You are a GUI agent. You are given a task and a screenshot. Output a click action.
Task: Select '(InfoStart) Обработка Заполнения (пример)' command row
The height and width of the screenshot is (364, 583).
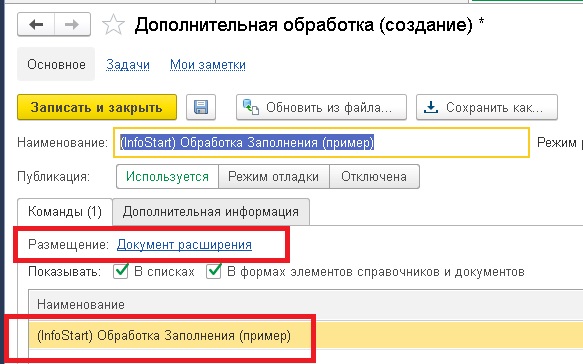coord(306,335)
